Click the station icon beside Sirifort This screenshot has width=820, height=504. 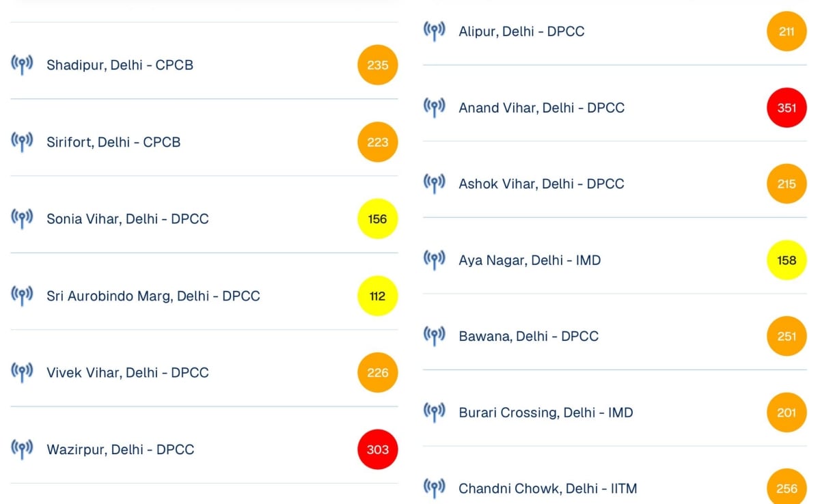[22, 142]
